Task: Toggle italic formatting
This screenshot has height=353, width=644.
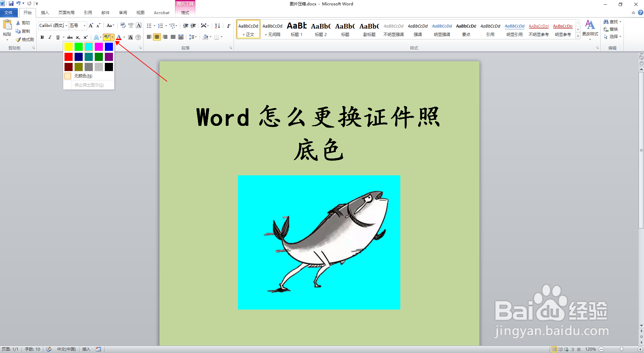Action: (x=49, y=37)
